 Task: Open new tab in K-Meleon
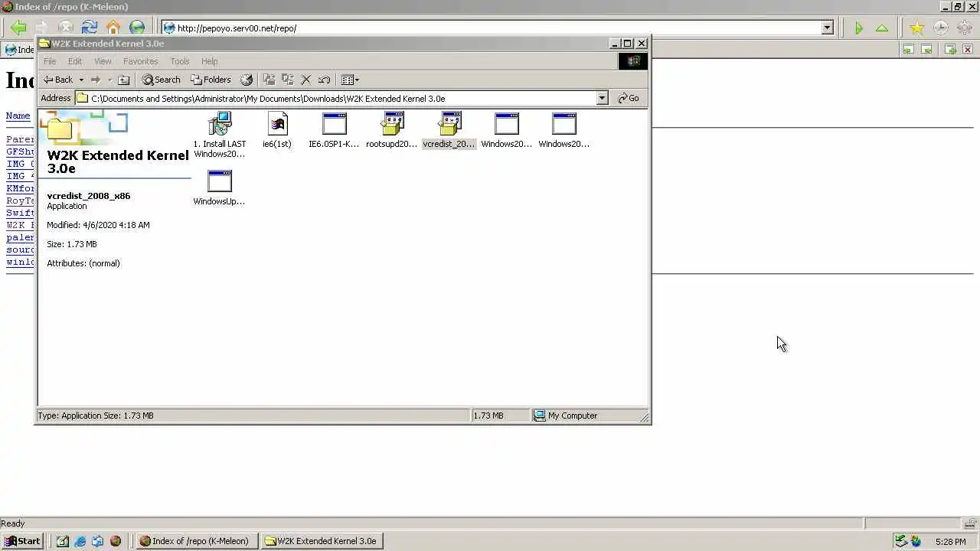[950, 49]
